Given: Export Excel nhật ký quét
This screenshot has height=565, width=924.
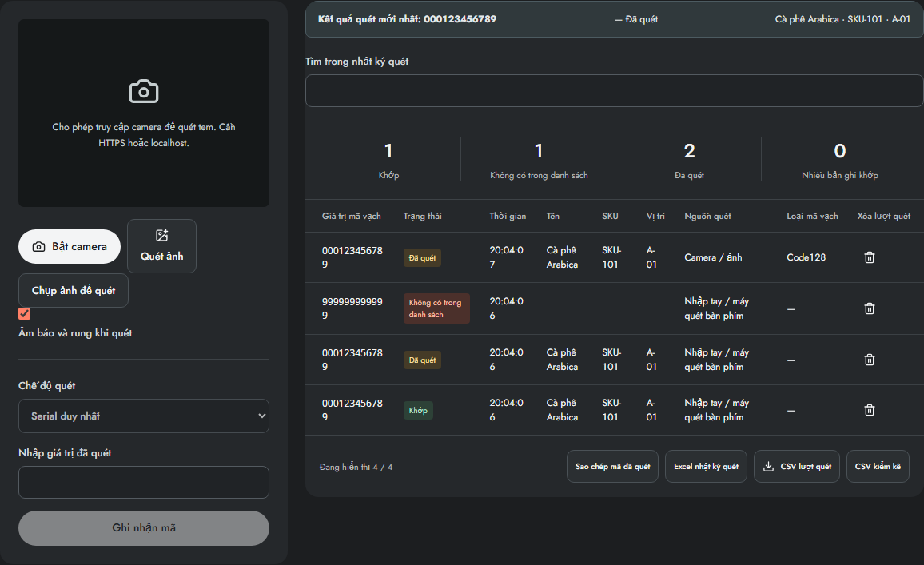Looking at the screenshot, I should (706, 467).
